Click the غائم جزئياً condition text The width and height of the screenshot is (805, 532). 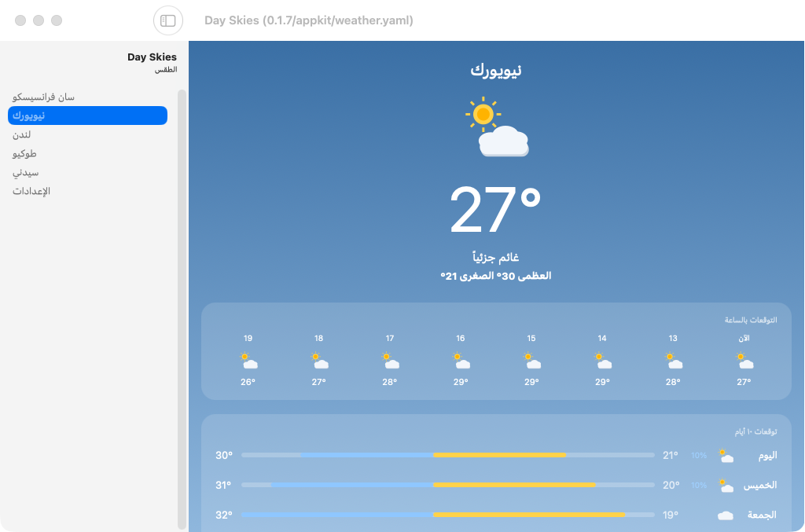496,257
